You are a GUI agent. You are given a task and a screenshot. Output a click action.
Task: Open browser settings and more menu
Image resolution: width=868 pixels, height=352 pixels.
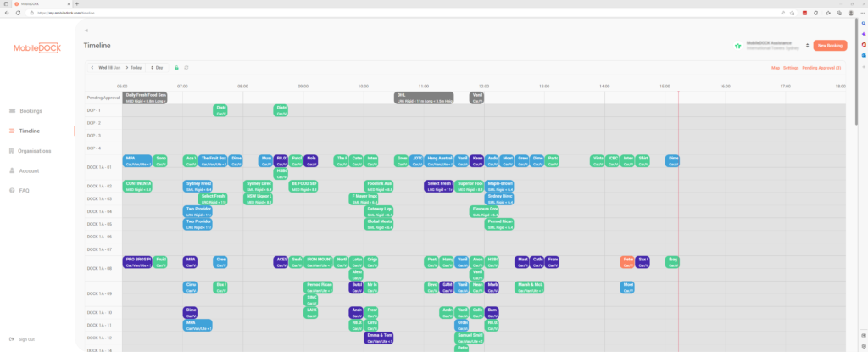point(862,12)
